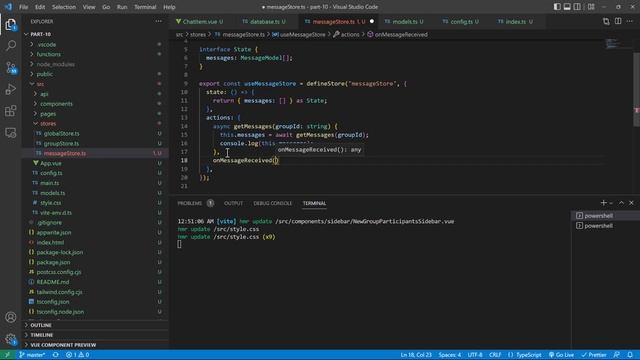
Task: Click CRLF end of line setting
Action: (495, 355)
